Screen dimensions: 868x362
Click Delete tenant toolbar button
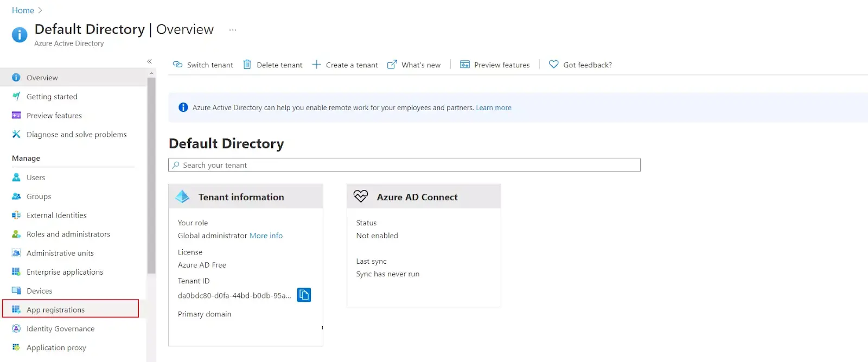pyautogui.click(x=273, y=65)
